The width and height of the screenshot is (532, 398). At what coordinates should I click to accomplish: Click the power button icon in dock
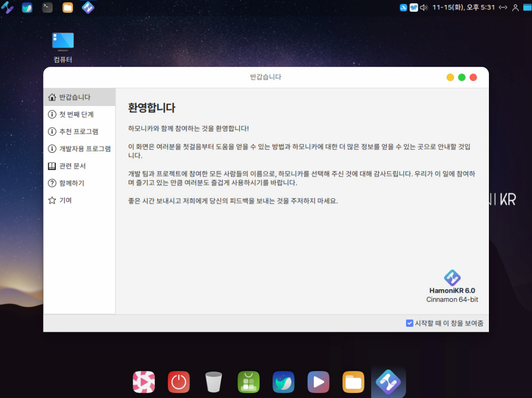pyautogui.click(x=178, y=381)
